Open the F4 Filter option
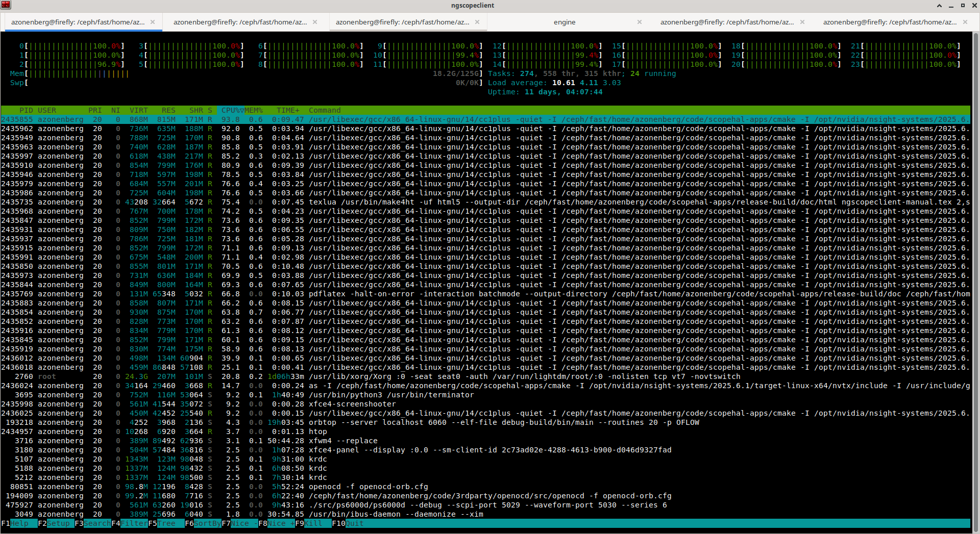The image size is (980, 534). 133,523
